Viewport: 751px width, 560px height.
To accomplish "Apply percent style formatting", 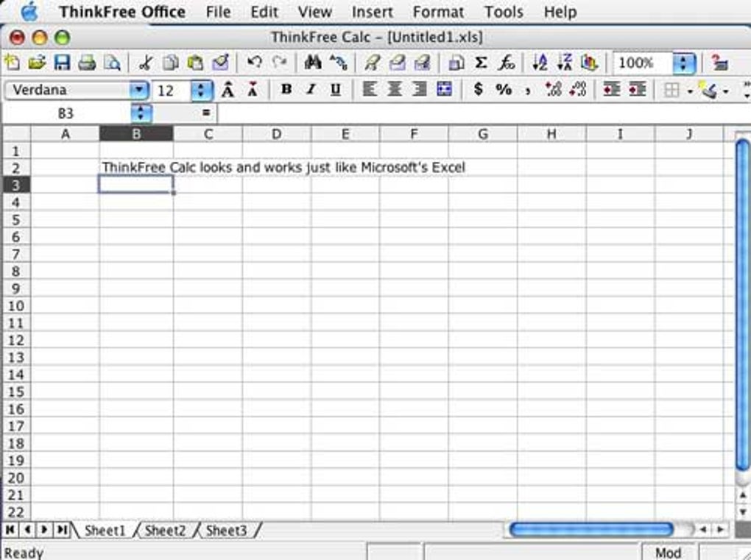I will 504,90.
